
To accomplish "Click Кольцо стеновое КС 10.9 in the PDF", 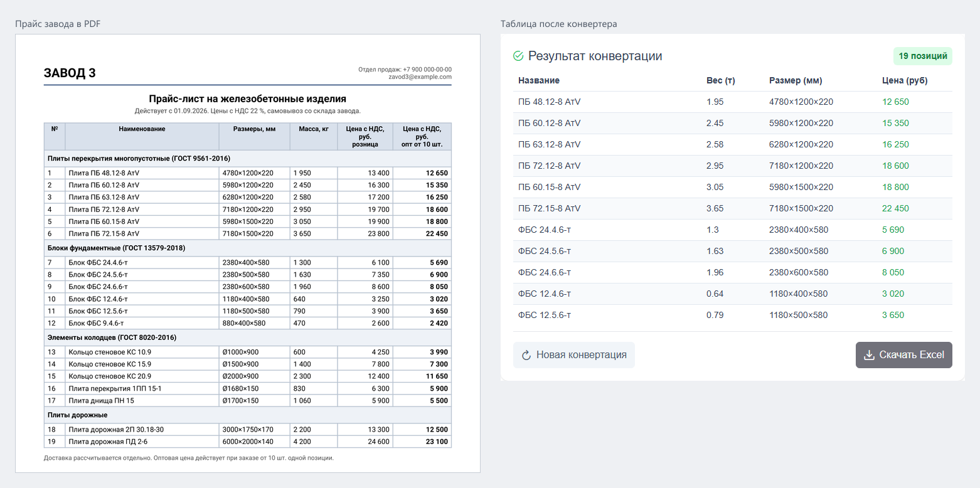I will click(x=110, y=352).
